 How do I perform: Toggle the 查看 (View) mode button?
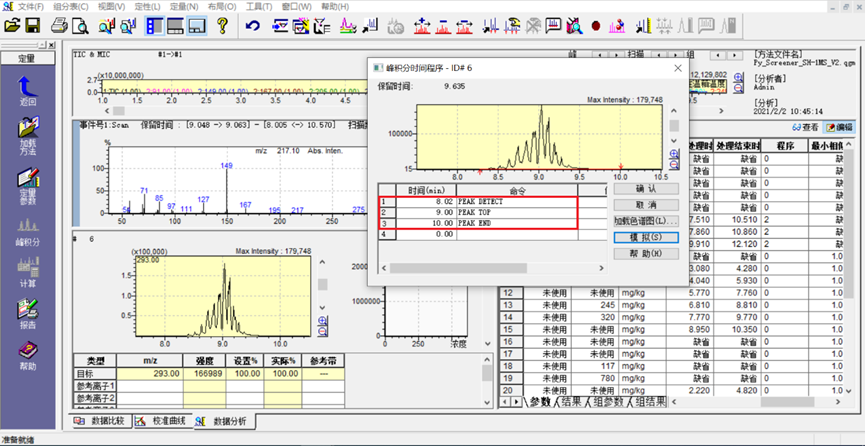805,127
